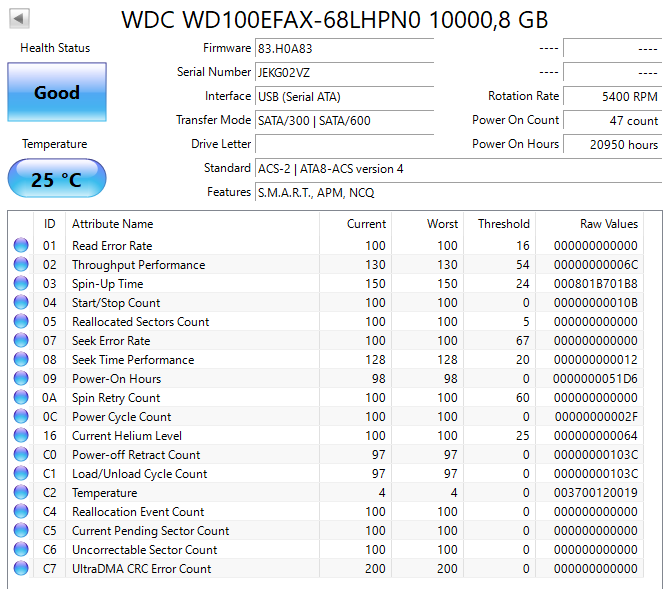Image resolution: width=669 pixels, height=589 pixels.
Task: Click the 25 °C temperature button
Action: pyautogui.click(x=56, y=180)
